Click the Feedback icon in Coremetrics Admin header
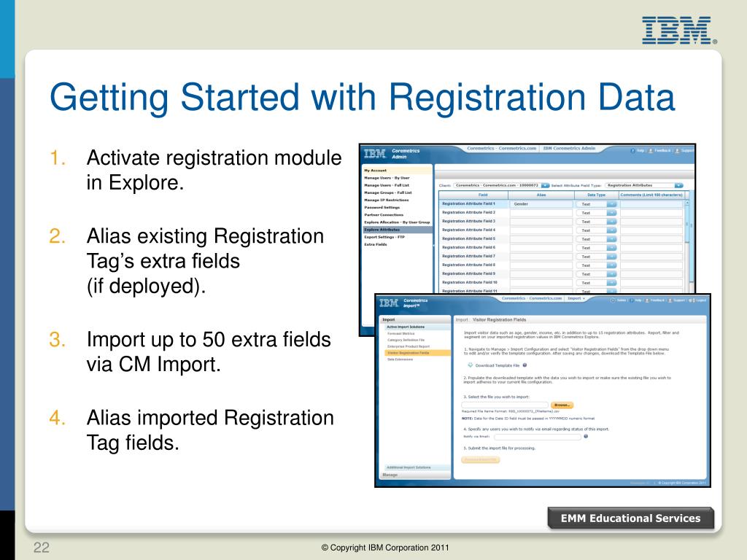This screenshot has height=560, width=747. (x=651, y=150)
